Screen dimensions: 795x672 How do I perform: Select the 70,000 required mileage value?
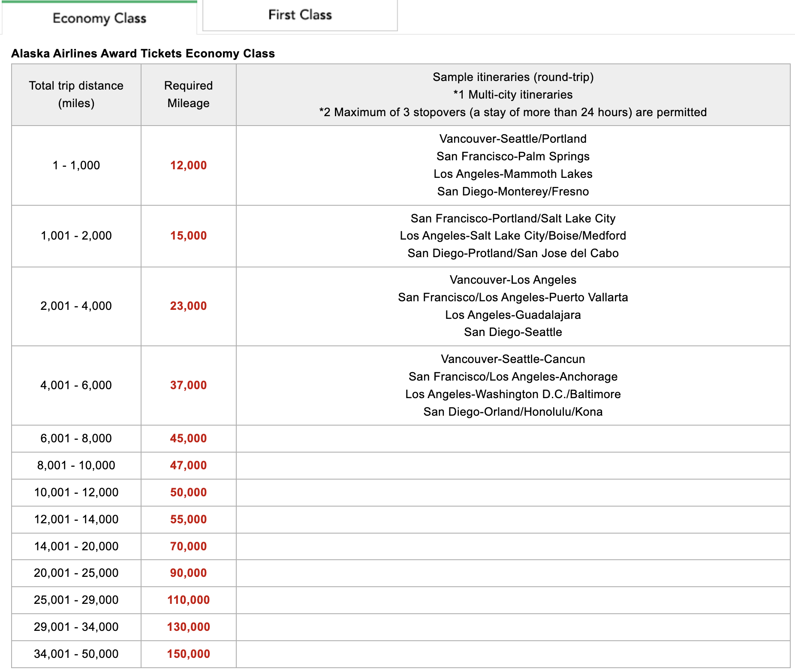[x=188, y=546]
